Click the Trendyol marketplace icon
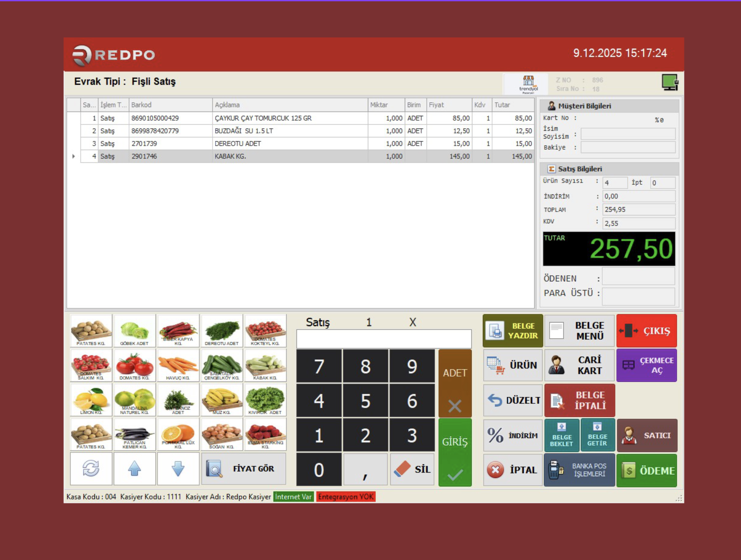 (528, 83)
